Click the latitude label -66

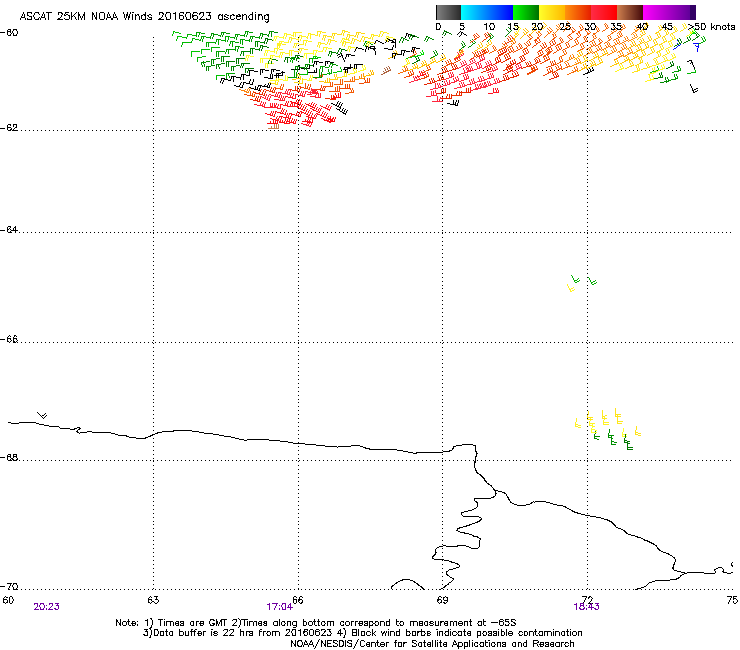[9, 339]
